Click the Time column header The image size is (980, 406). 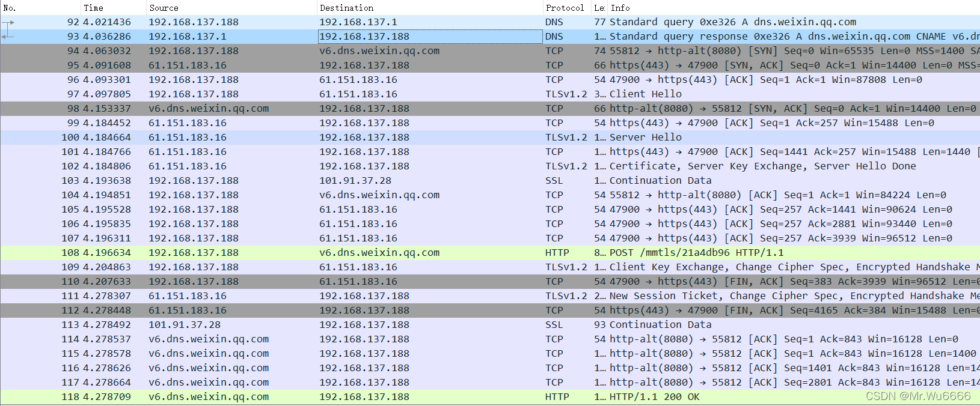(x=94, y=8)
